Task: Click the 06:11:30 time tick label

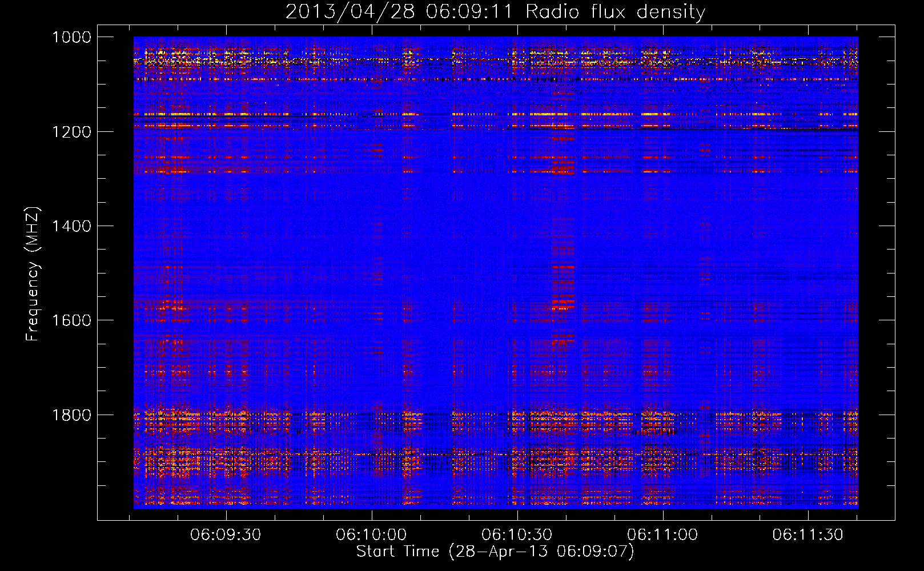Action: click(x=808, y=535)
